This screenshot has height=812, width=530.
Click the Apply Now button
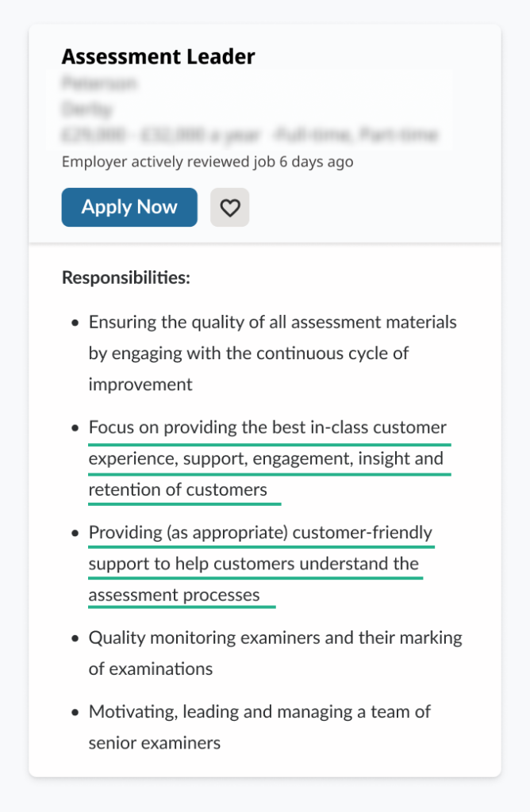[x=129, y=207]
